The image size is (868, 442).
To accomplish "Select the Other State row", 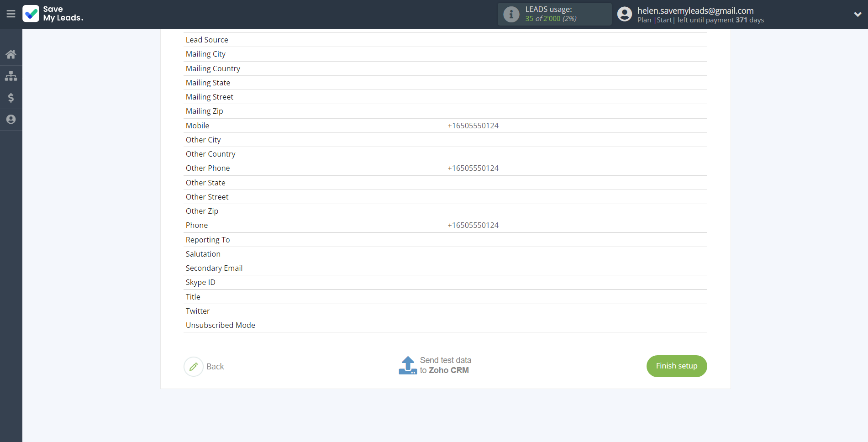I will (x=445, y=183).
